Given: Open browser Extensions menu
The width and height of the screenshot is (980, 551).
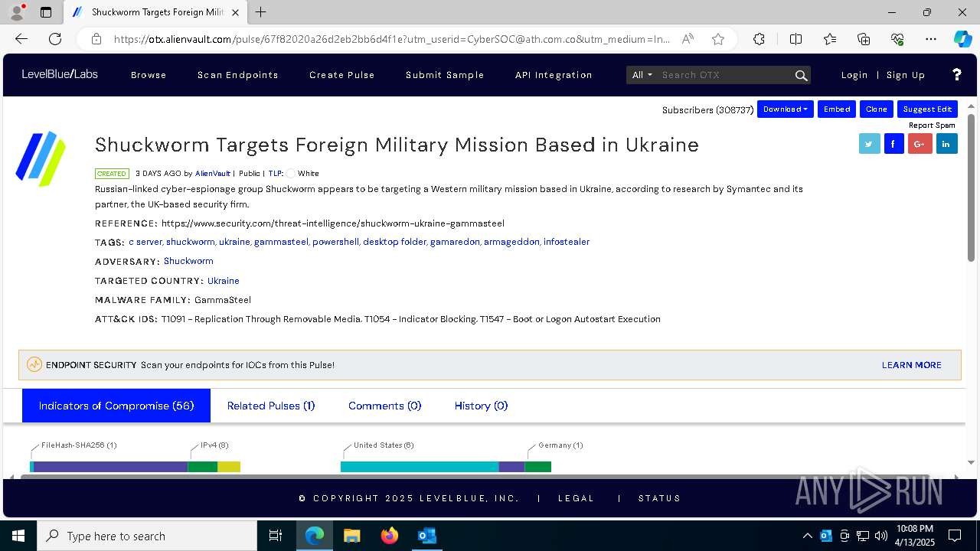Looking at the screenshot, I should (x=759, y=39).
